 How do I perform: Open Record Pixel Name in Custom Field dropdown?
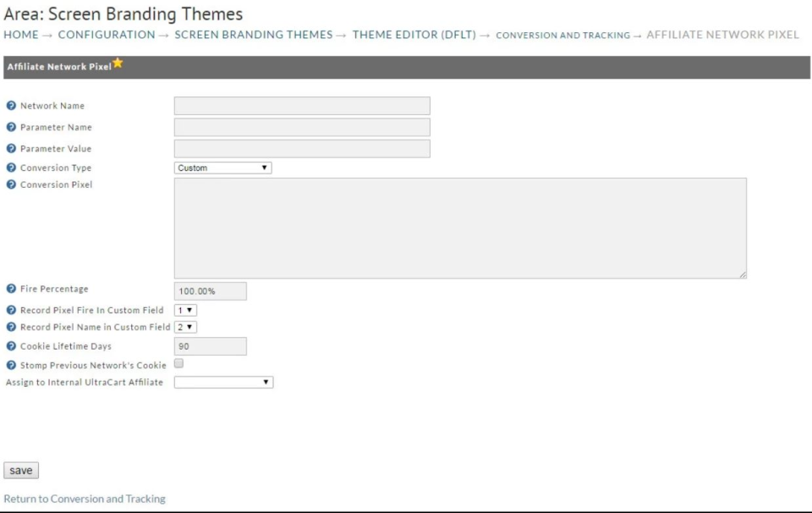[185, 327]
